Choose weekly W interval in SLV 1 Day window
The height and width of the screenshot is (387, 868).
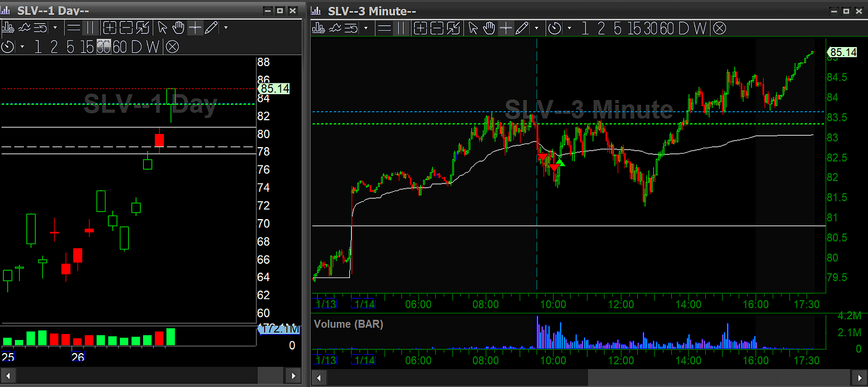click(153, 46)
